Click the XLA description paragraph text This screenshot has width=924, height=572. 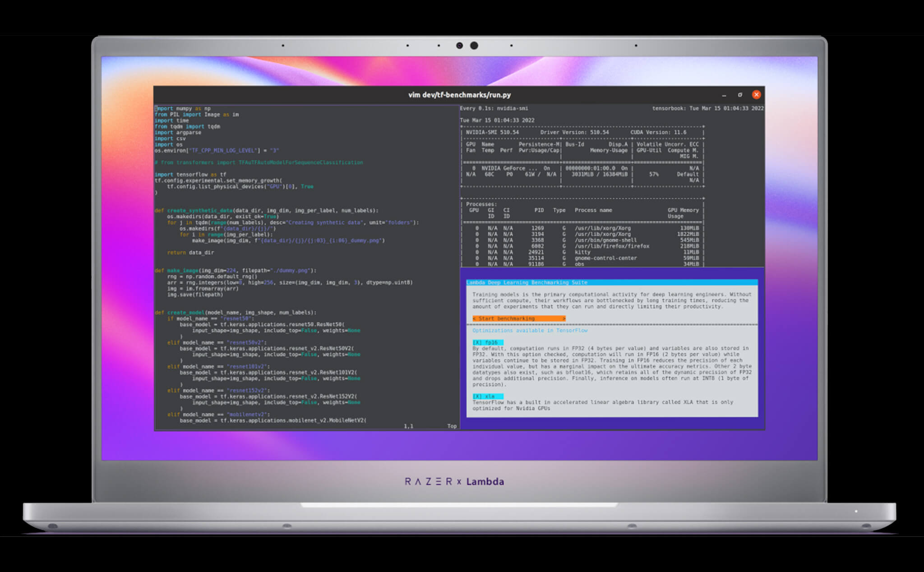(603, 405)
